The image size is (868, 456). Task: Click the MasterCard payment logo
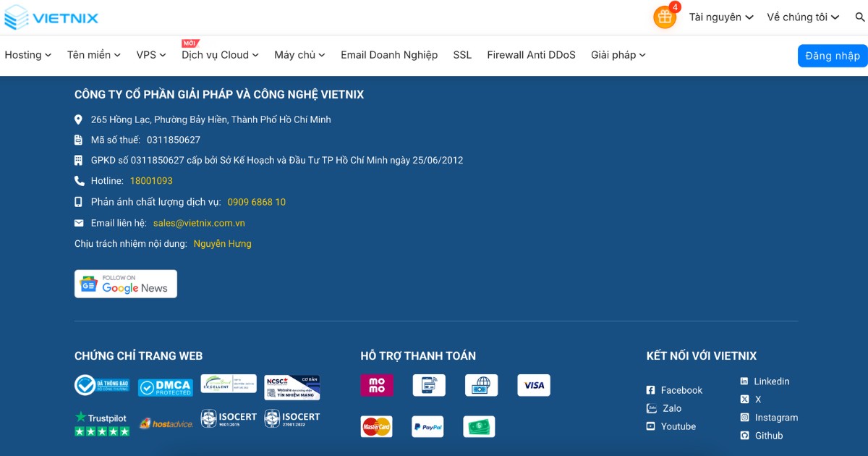(x=376, y=427)
